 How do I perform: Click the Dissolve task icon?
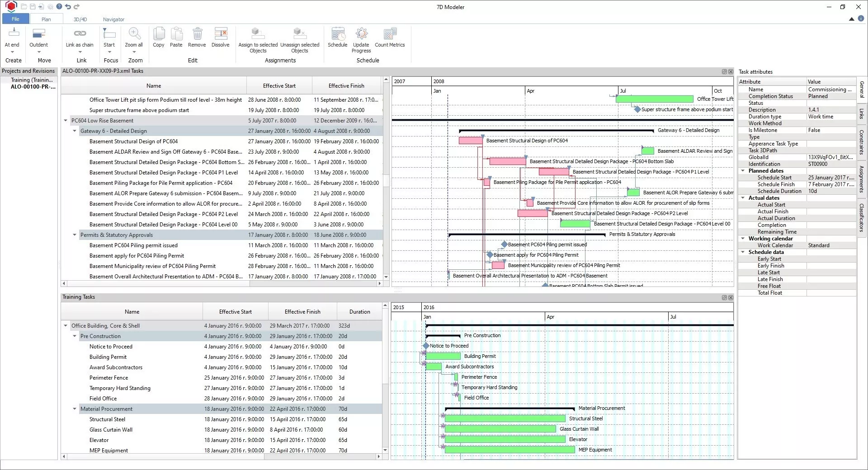pos(221,34)
